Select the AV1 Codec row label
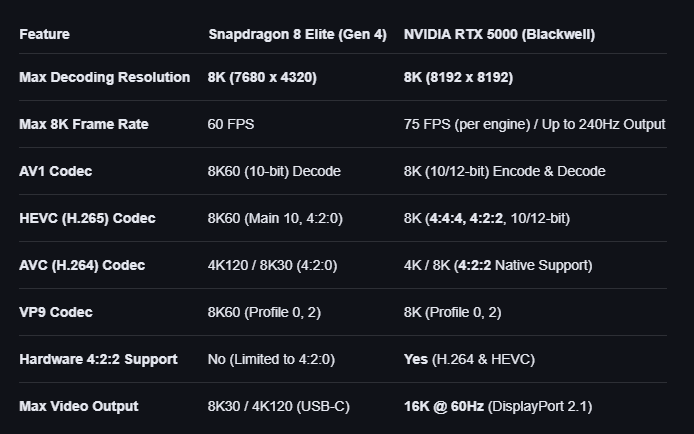 (x=56, y=171)
